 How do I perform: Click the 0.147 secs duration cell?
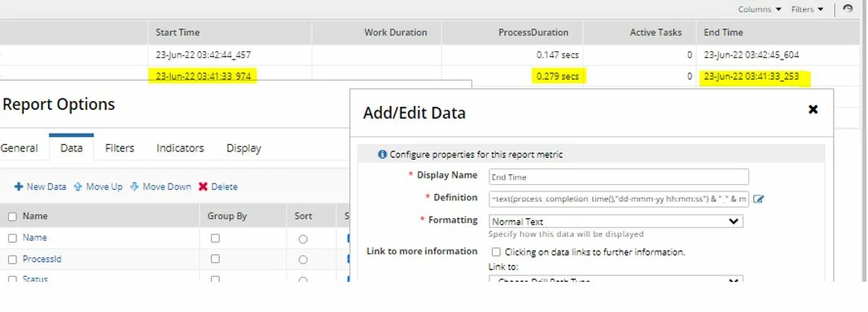click(558, 55)
